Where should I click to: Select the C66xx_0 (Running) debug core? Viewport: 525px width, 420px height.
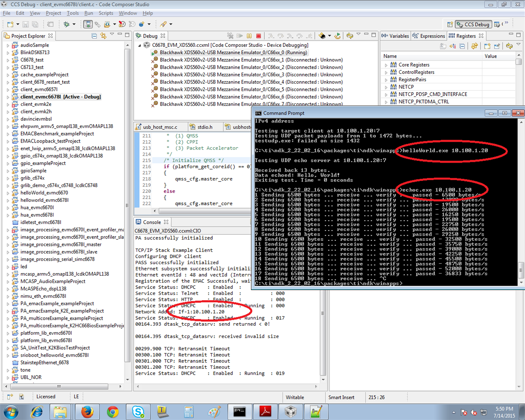click(233, 52)
